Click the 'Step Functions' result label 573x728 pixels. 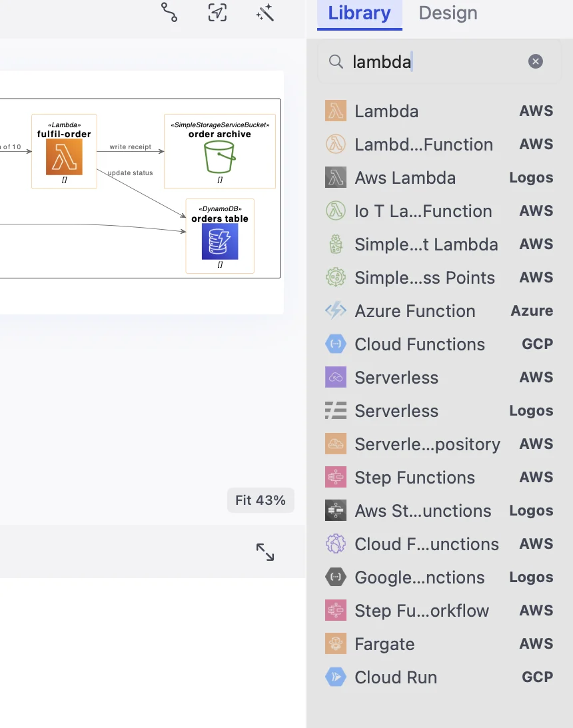point(414,478)
